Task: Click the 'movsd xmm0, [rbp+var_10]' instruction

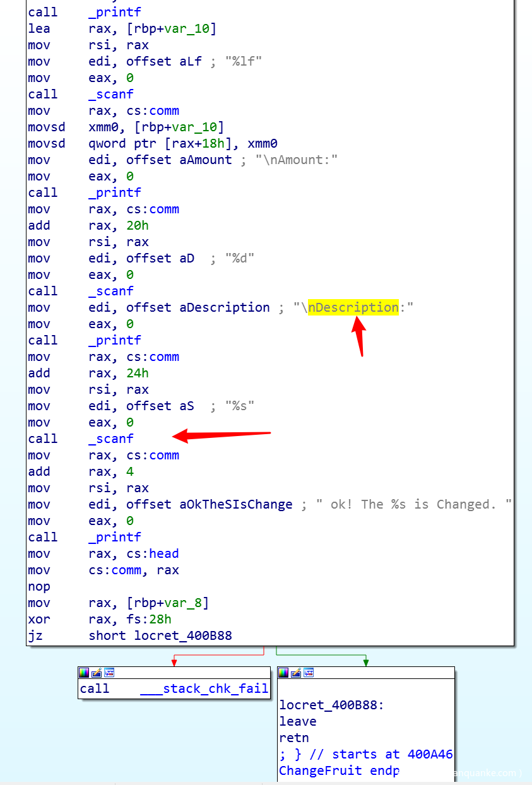Action: [x=126, y=127]
